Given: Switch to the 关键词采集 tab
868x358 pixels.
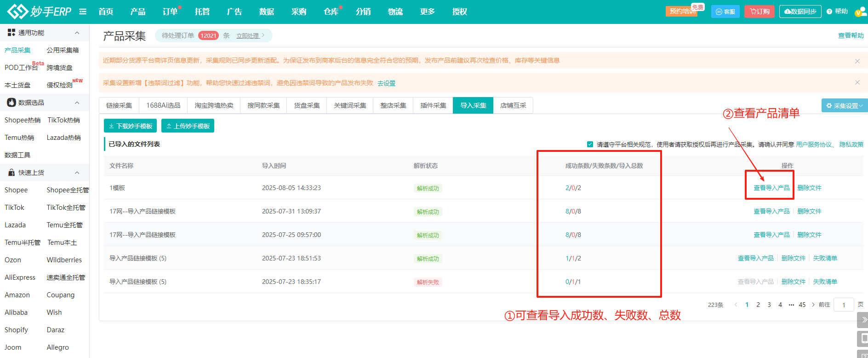Looking at the screenshot, I should point(350,105).
